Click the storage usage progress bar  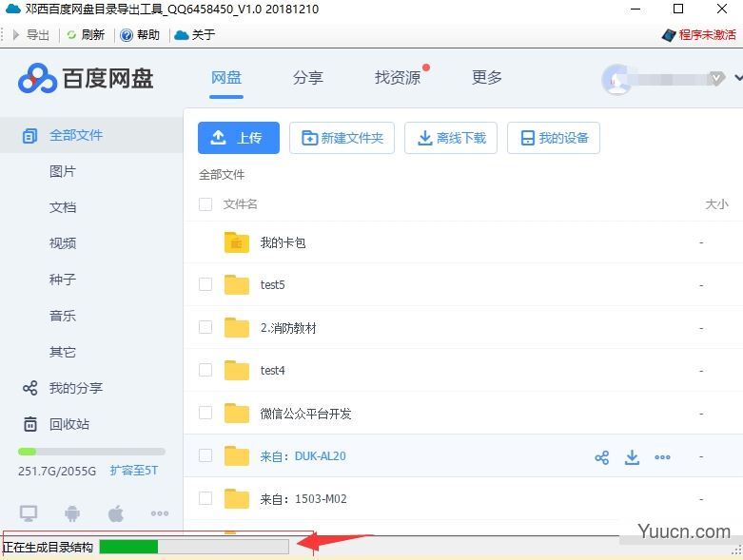[91, 452]
